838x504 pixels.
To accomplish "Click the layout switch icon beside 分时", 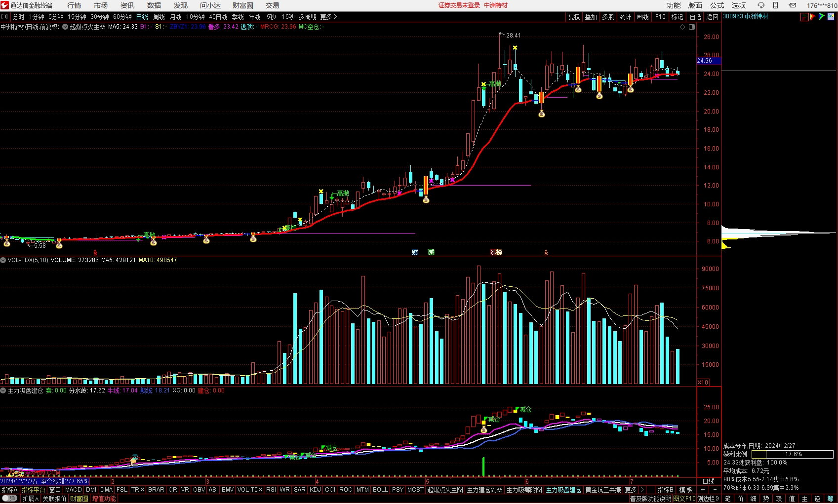I will [x=4, y=17].
